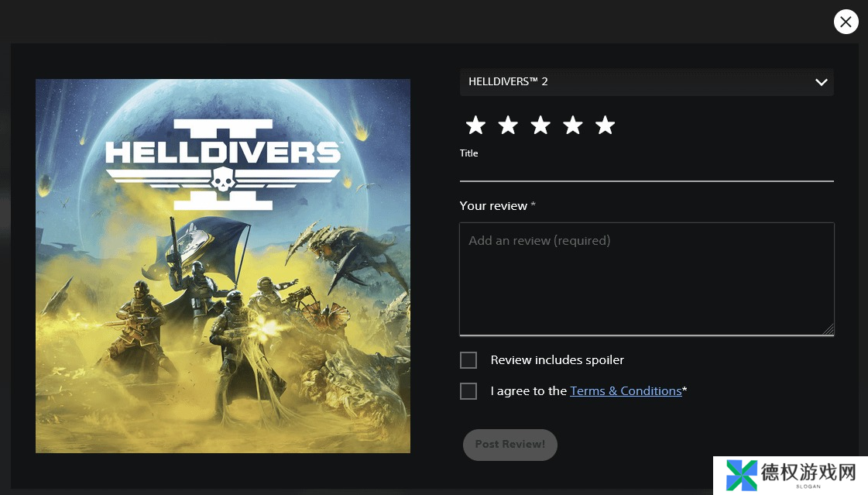Image resolution: width=868 pixels, height=495 pixels.
Task: Tick the agree to Terms checkbox
Action: point(468,391)
